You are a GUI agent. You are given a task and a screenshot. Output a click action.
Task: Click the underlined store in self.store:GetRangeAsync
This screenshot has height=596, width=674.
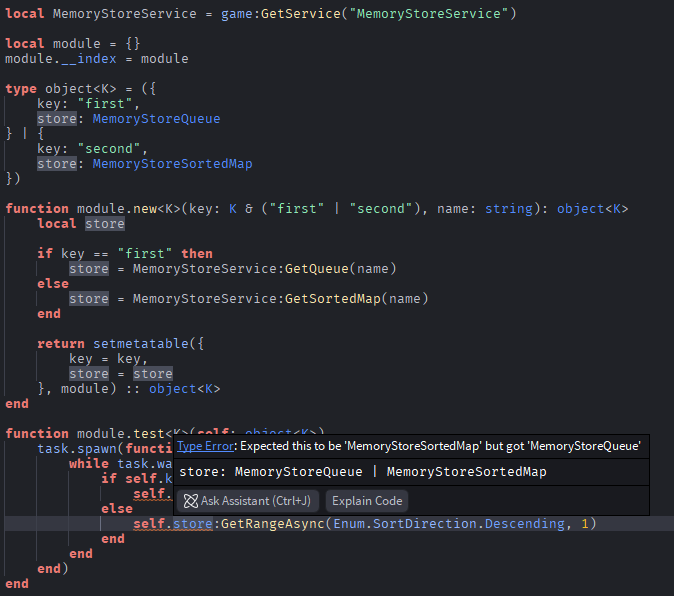tap(193, 524)
